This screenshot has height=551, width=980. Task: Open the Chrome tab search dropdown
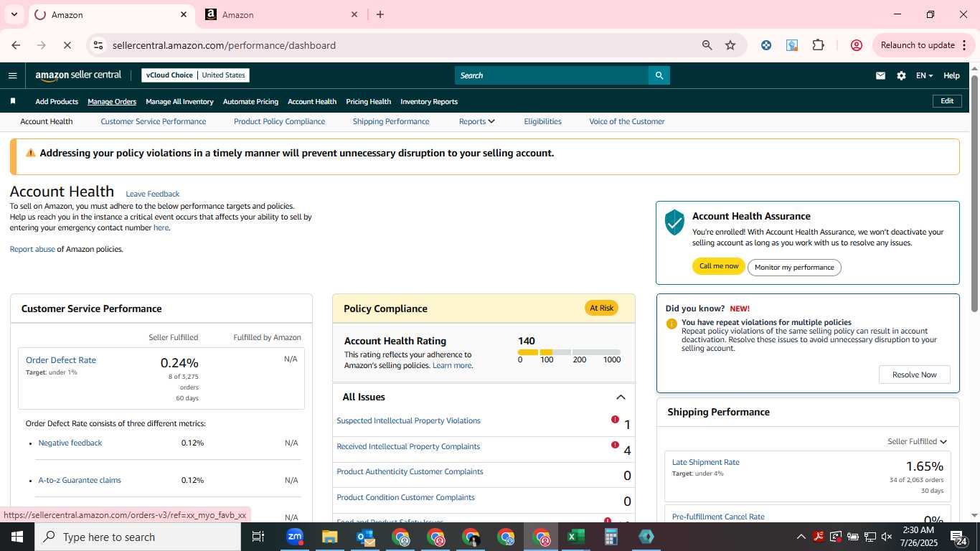[x=14, y=14]
